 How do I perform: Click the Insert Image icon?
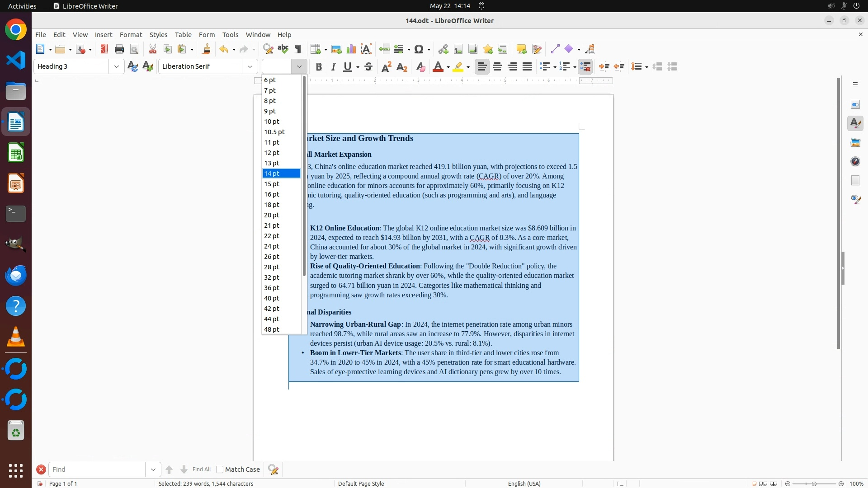pos(336,49)
